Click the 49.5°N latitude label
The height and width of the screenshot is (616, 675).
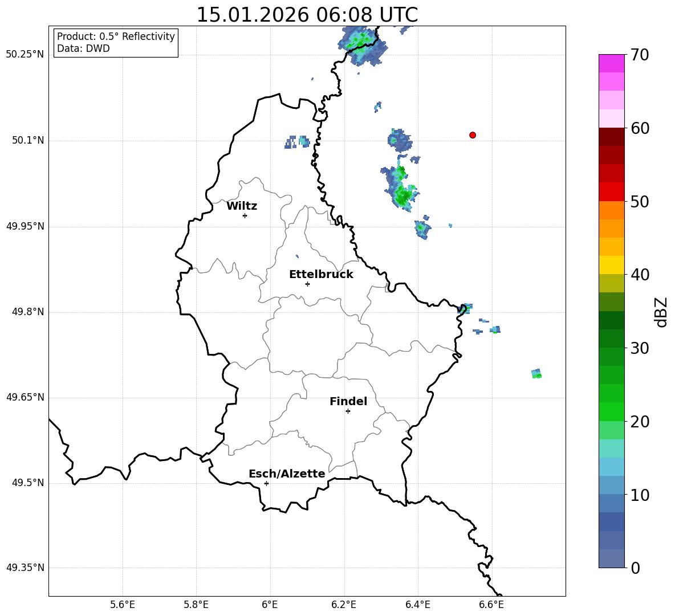[x=29, y=483]
